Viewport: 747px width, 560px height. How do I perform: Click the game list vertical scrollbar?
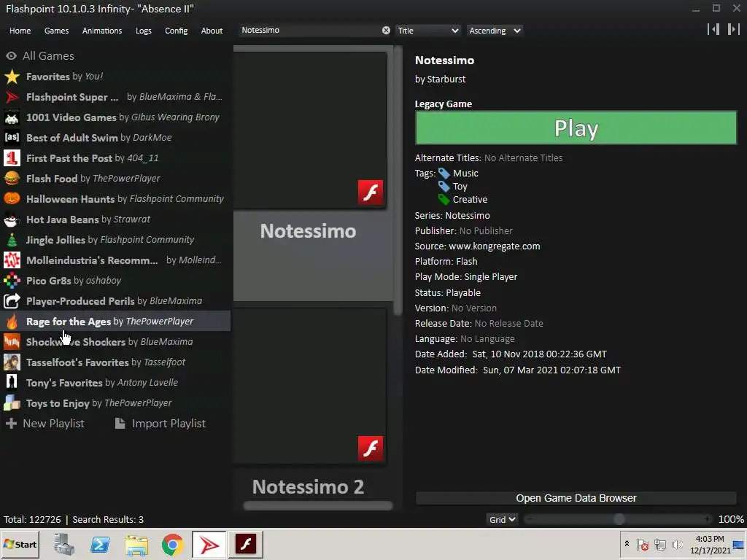398,181
